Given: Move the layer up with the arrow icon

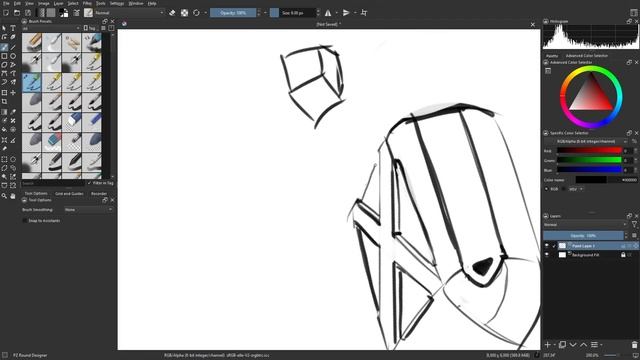Looking at the screenshot, I should (584, 345).
